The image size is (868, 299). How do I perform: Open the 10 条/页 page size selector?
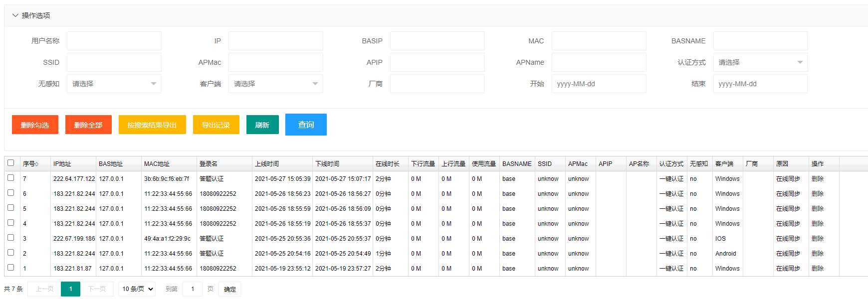pos(137,289)
